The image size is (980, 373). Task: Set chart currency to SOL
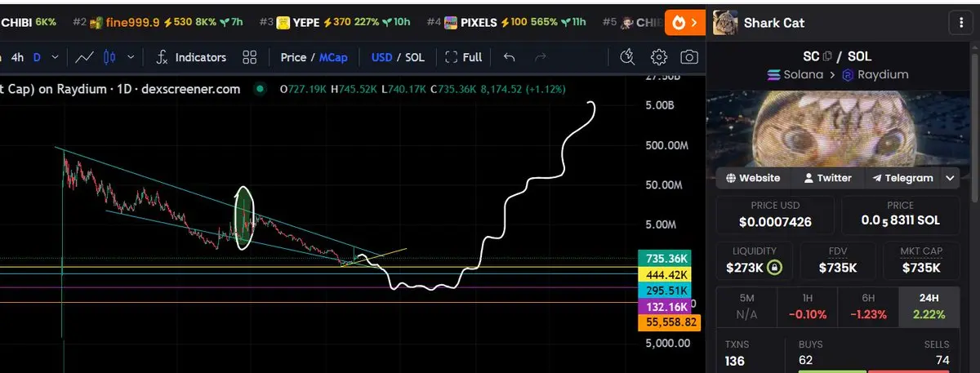pos(415,57)
